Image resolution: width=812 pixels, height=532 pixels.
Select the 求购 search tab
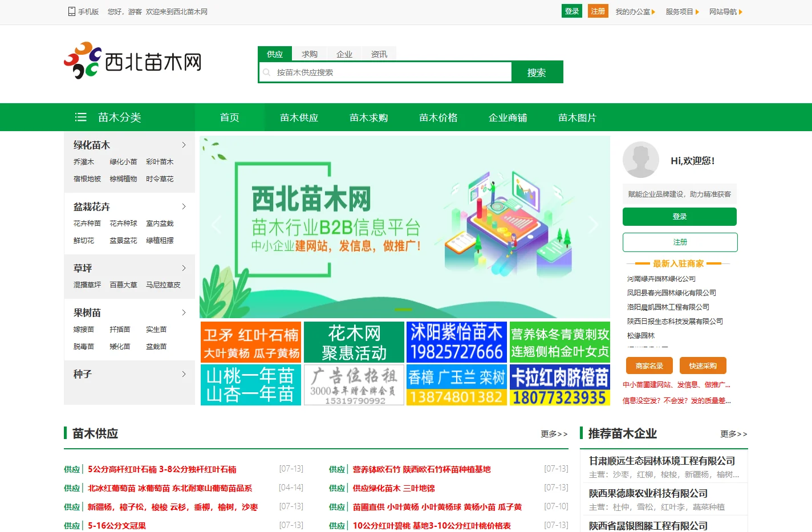310,54
